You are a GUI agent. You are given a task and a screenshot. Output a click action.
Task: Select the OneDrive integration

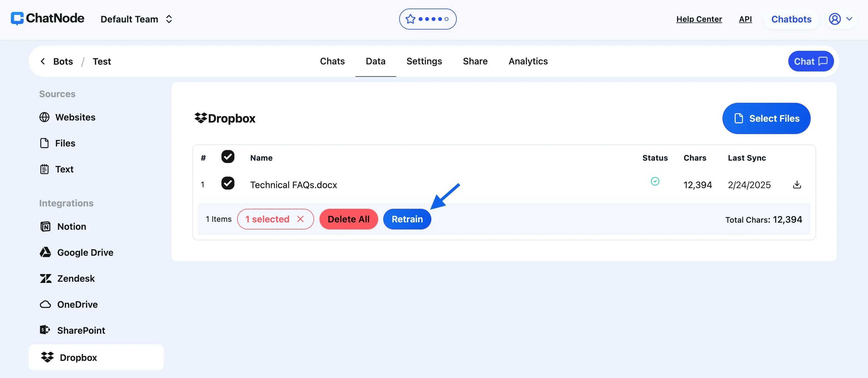point(77,304)
